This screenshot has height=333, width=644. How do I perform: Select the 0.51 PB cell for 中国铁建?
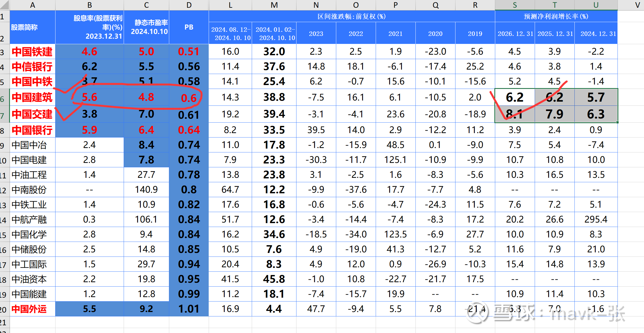click(x=189, y=52)
